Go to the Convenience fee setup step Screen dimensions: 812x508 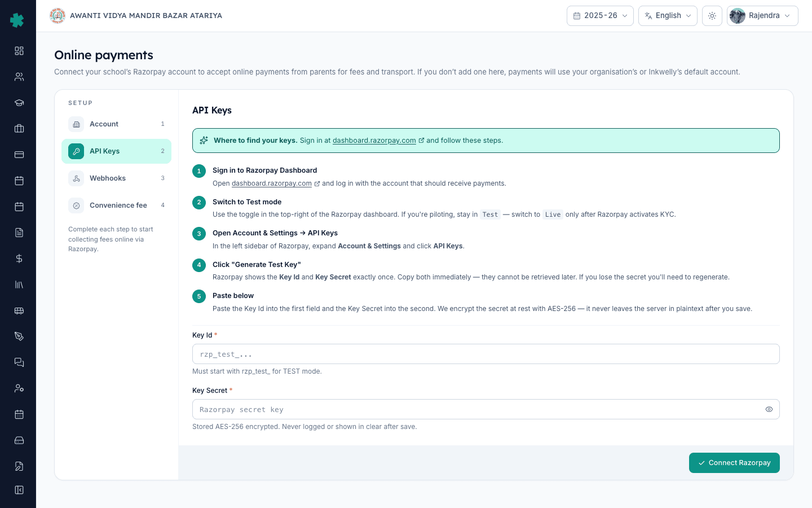click(116, 205)
